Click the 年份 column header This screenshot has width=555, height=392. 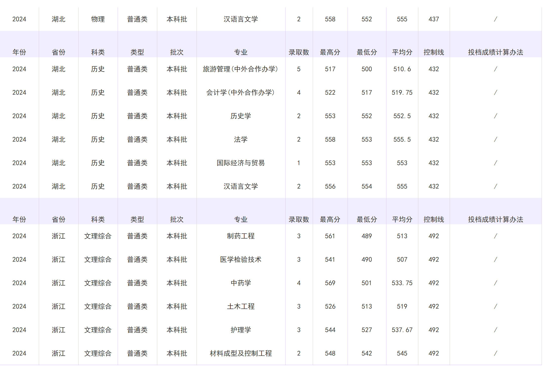[19, 52]
